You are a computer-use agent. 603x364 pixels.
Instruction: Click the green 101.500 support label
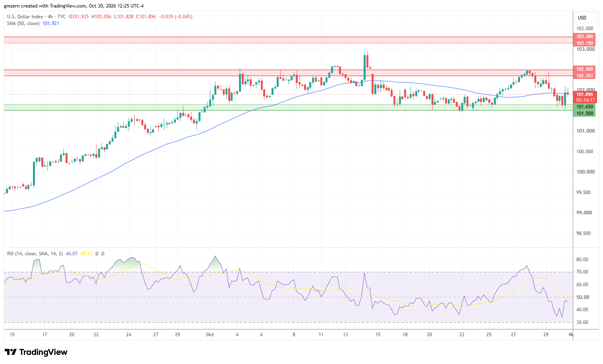(x=585, y=114)
